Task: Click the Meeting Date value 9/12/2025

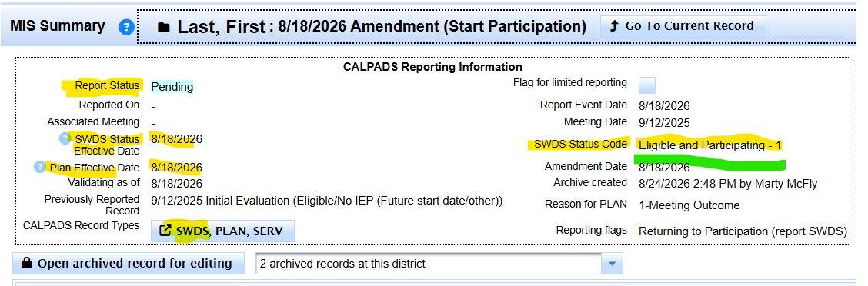Action: [x=664, y=123]
